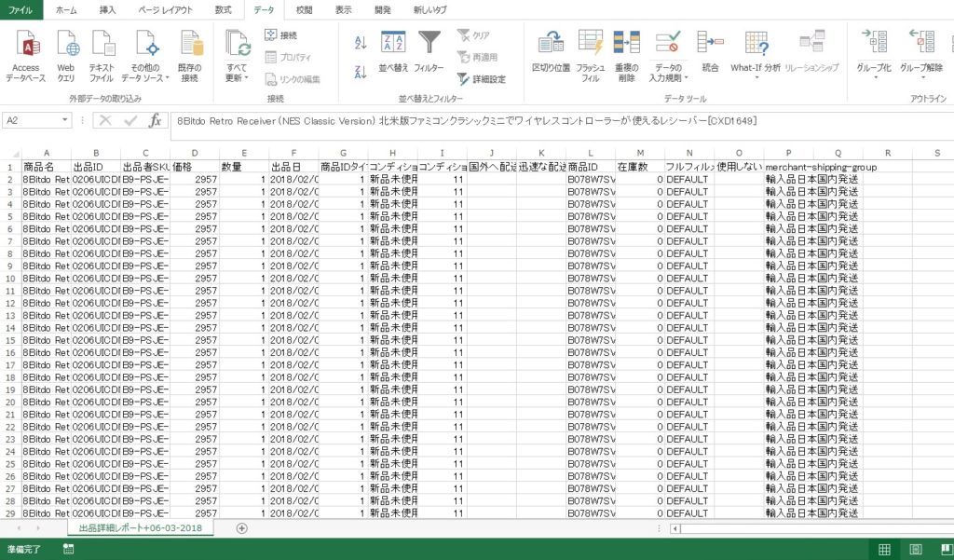Run フラッシュ フィル flash fill
954x560 pixels.
point(590,56)
